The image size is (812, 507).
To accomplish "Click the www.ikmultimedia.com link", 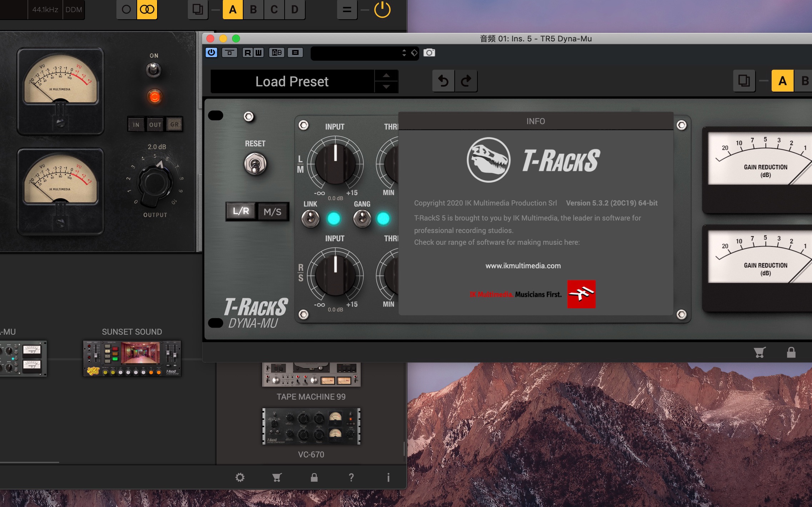I will pos(523,266).
